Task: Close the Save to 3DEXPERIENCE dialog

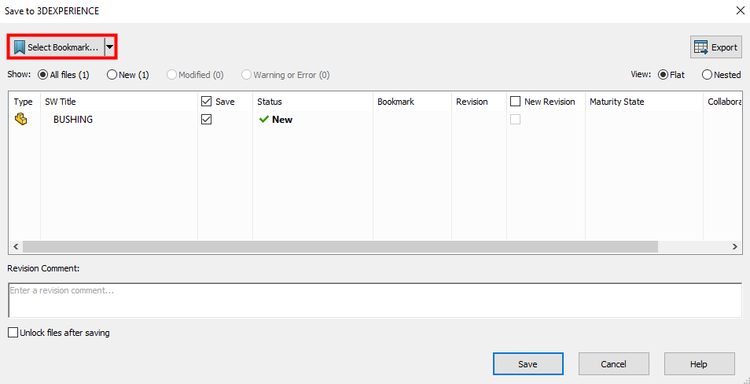Action: (740, 11)
